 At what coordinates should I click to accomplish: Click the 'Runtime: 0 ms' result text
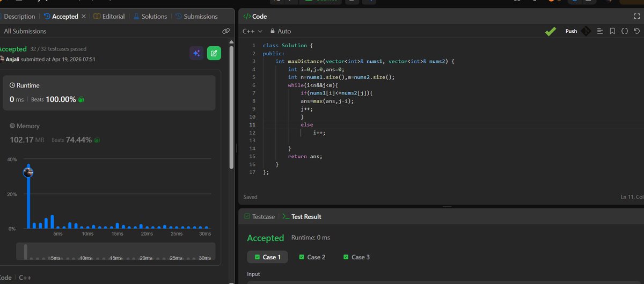tap(311, 237)
